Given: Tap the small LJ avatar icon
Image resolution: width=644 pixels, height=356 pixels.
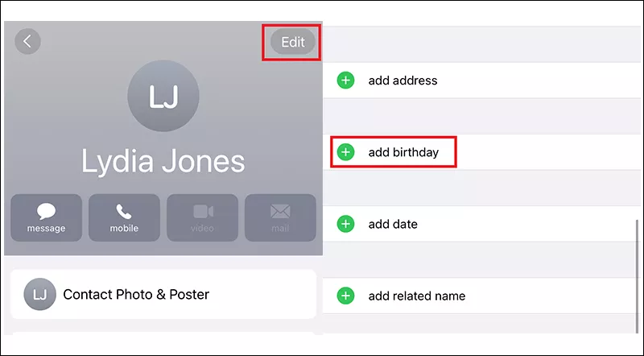Looking at the screenshot, I should (39, 295).
